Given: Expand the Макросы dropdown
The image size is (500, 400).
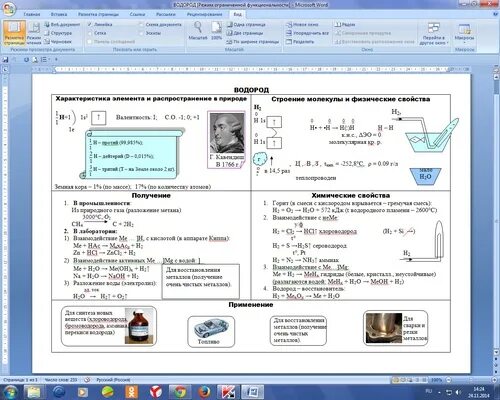Looking at the screenshot, I should (464, 33).
